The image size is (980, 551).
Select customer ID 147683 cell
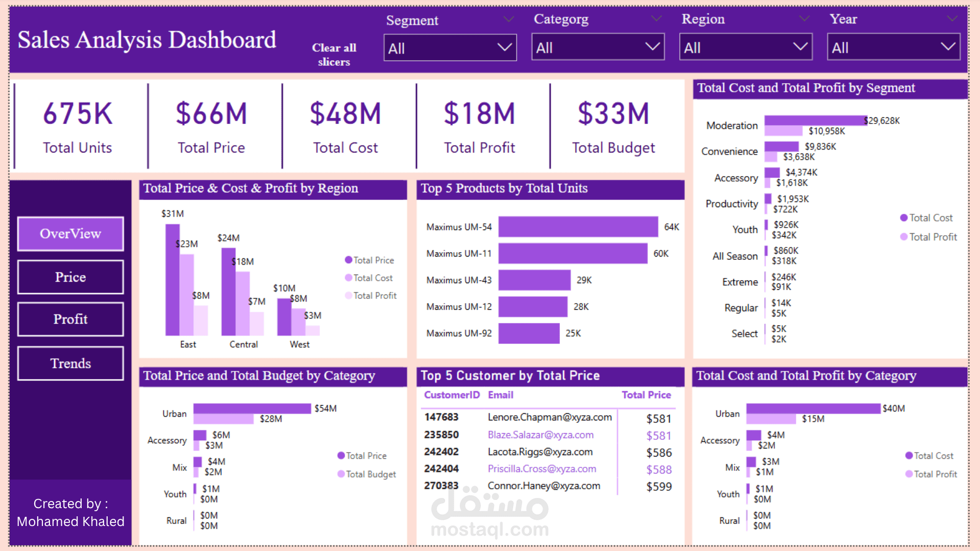coord(442,417)
